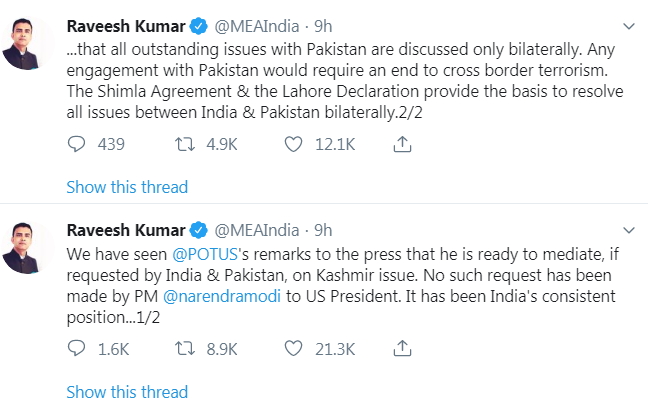Like the tweet with 12.1K likes
648x407 pixels.
click(293, 144)
